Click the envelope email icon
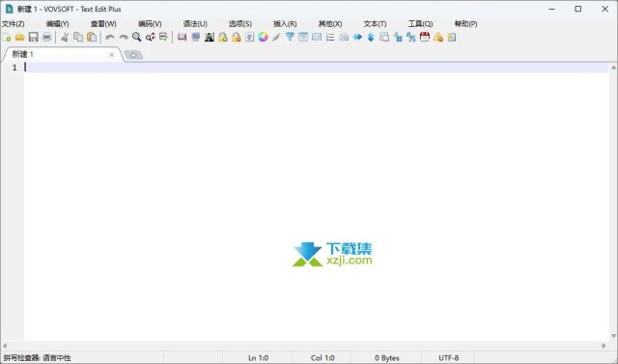Screen dimensions: 618x364 coord(317,38)
